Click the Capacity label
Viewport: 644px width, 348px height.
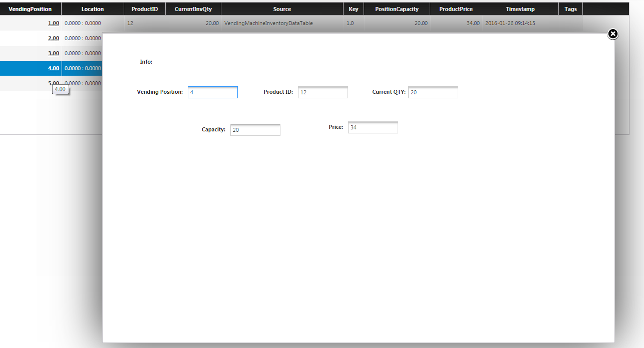pos(214,129)
